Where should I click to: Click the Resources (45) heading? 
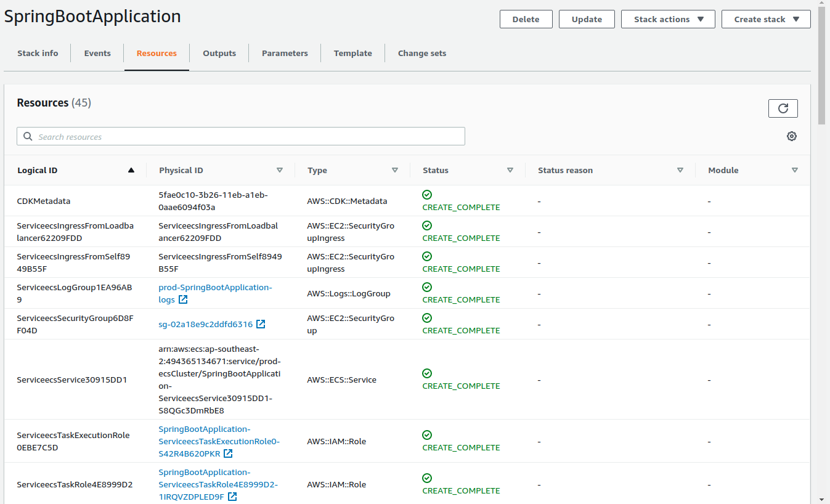click(x=54, y=102)
